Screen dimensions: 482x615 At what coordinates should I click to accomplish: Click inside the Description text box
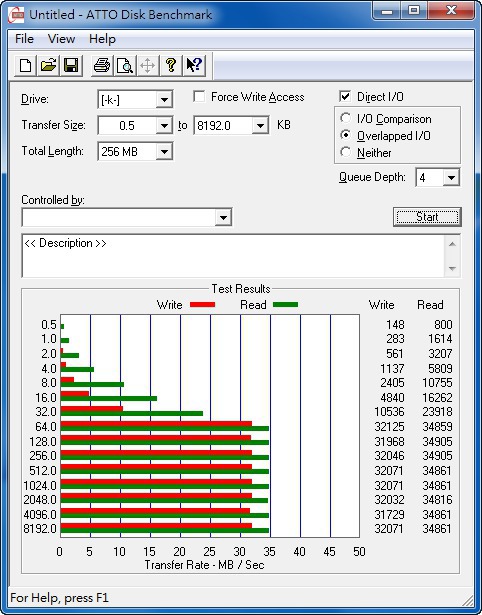pyautogui.click(x=234, y=256)
